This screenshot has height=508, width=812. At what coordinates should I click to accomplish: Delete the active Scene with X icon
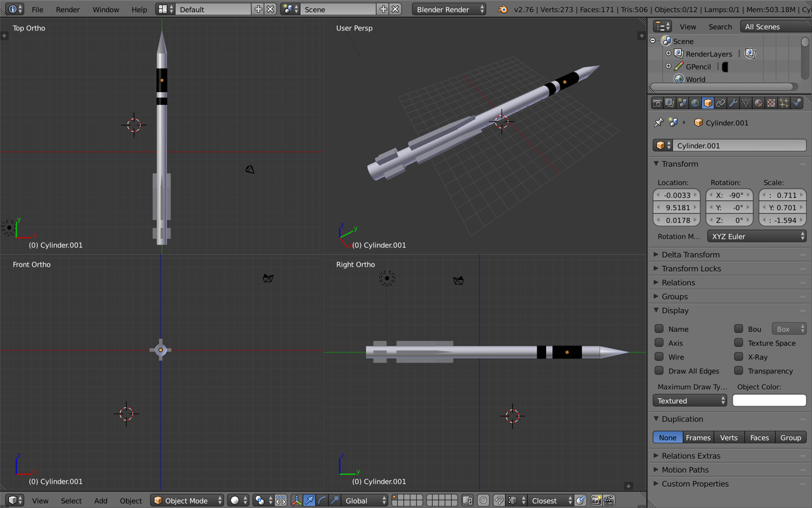395,9
